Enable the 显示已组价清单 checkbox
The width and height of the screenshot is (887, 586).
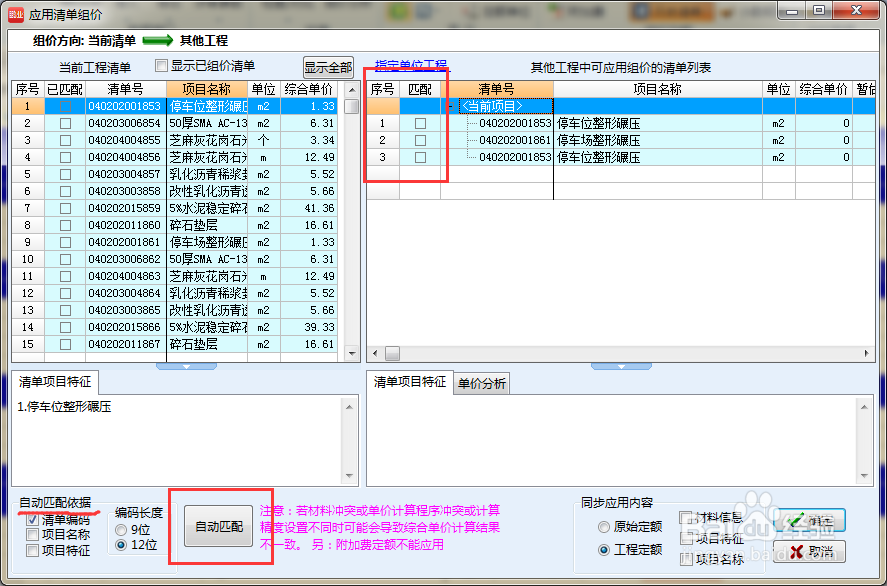click(161, 64)
